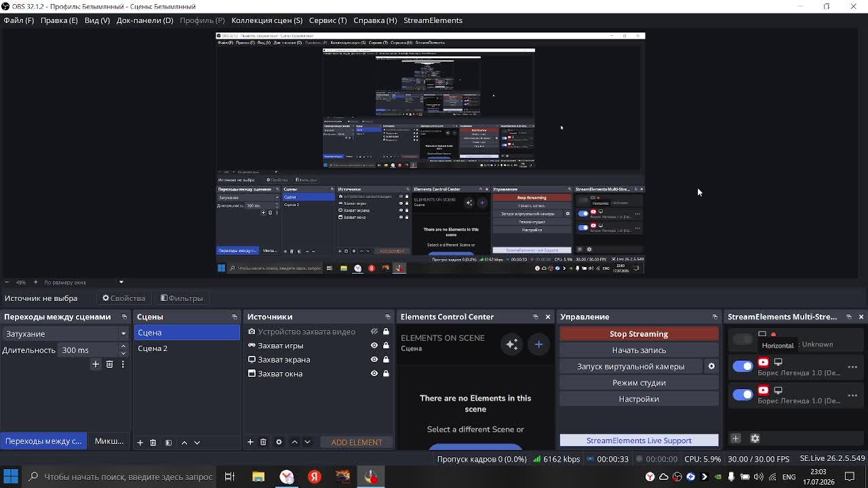
Task: Open options menu for first Борис Легенда destination
Action: 852,367
